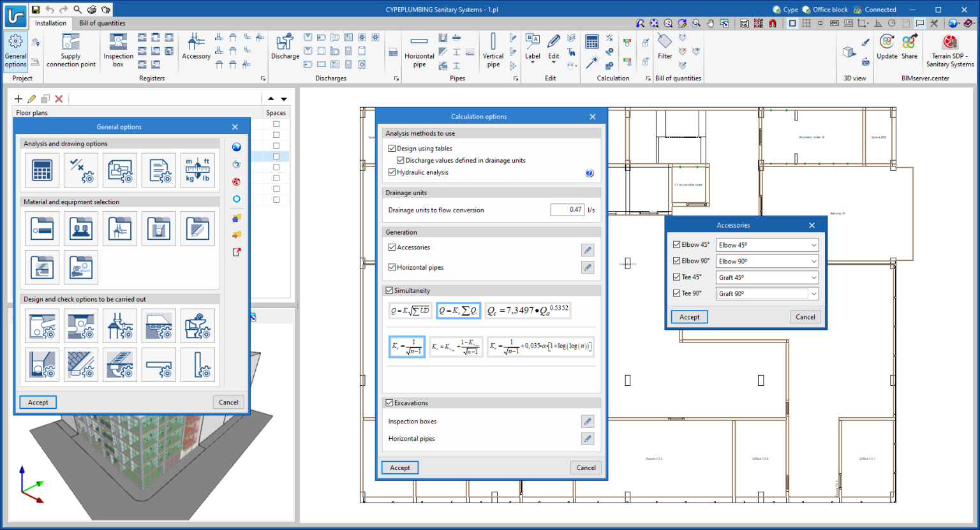The width and height of the screenshot is (980, 530).
Task: Open the Elbow 45° dropdown
Action: click(767, 245)
